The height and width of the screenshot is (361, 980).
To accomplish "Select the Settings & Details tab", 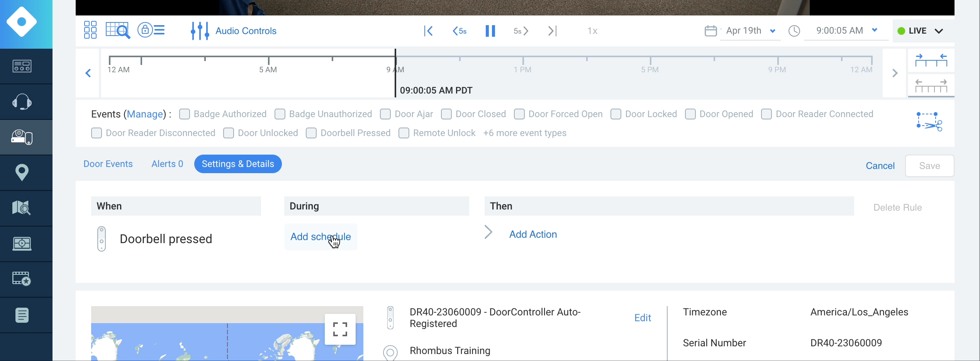I will [x=237, y=163].
